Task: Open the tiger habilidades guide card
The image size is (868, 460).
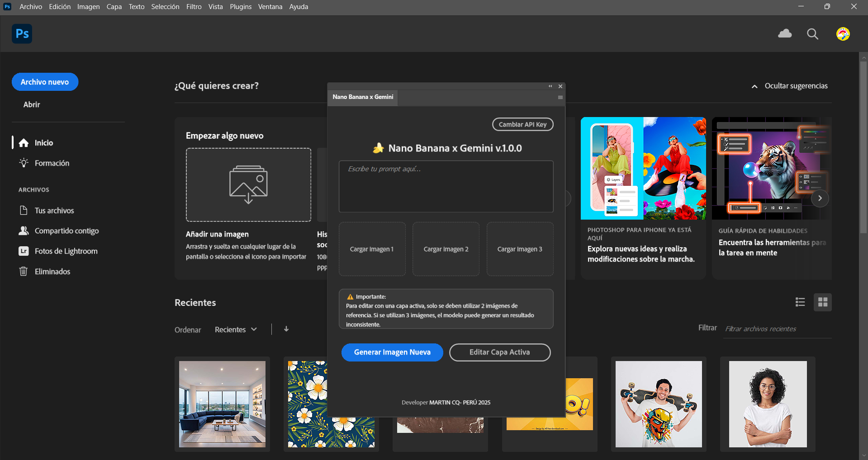Action: tap(772, 198)
